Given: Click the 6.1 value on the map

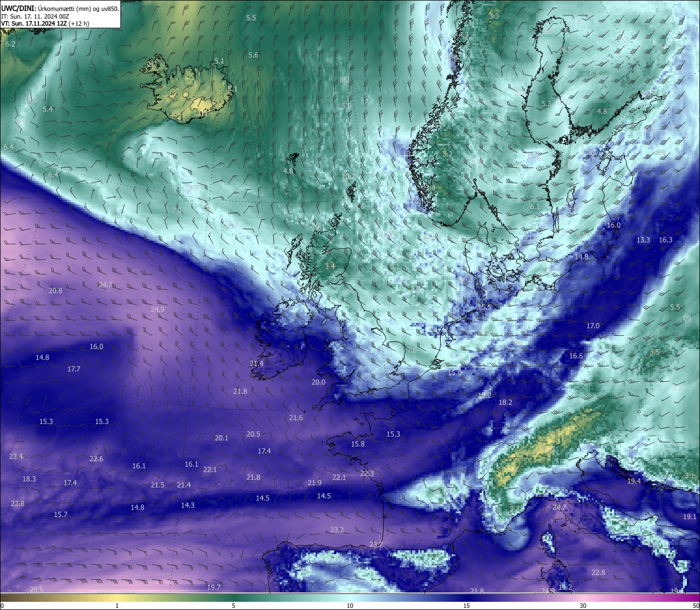Looking at the screenshot, I should (x=534, y=206).
